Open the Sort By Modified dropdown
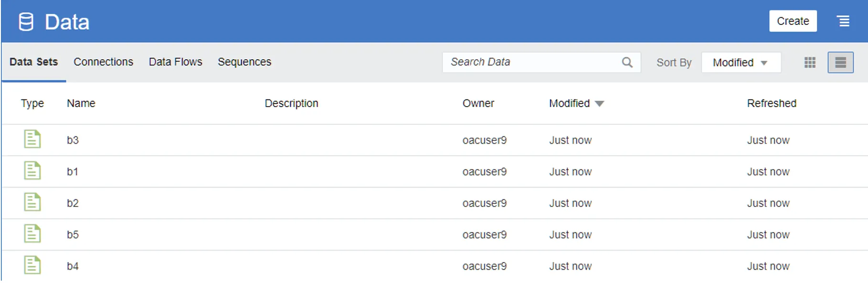This screenshot has height=283, width=868. click(741, 63)
